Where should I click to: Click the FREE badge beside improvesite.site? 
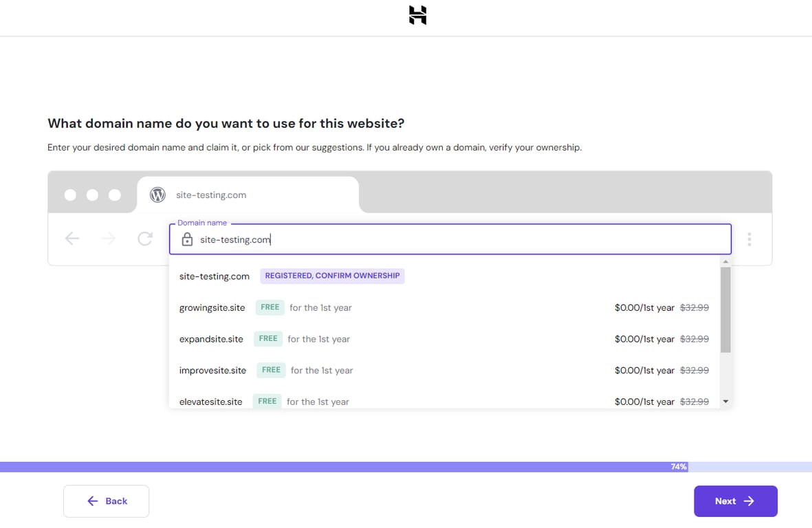click(x=271, y=370)
